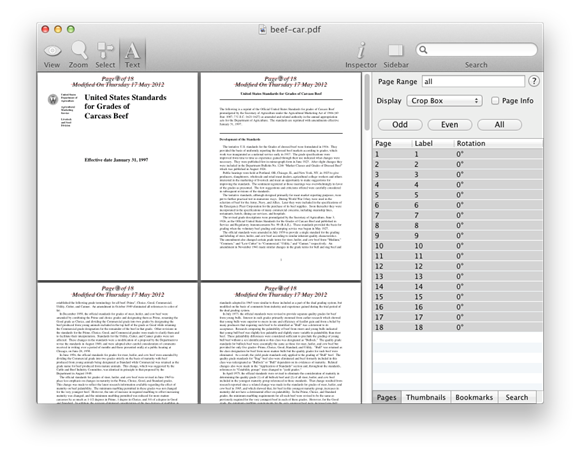Select page 13 row in list
Image resolution: width=580 pixels, height=454 pixels.
[x=458, y=276]
